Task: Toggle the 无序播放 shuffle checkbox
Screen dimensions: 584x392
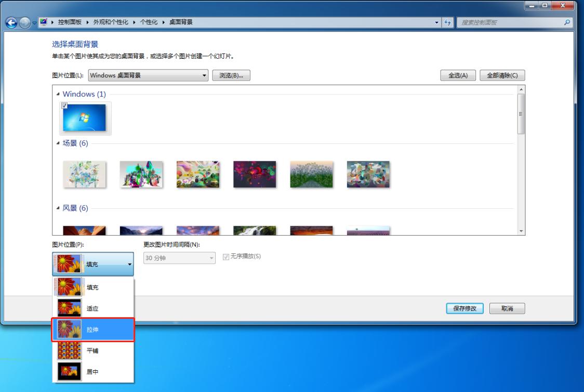Action: click(225, 256)
